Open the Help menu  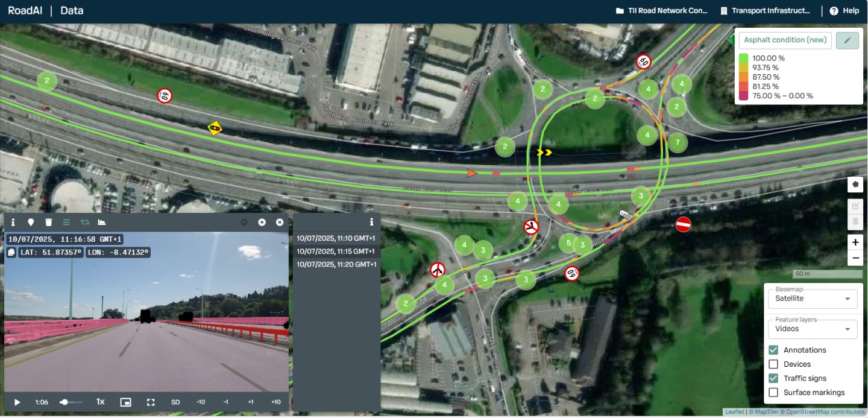(x=844, y=11)
